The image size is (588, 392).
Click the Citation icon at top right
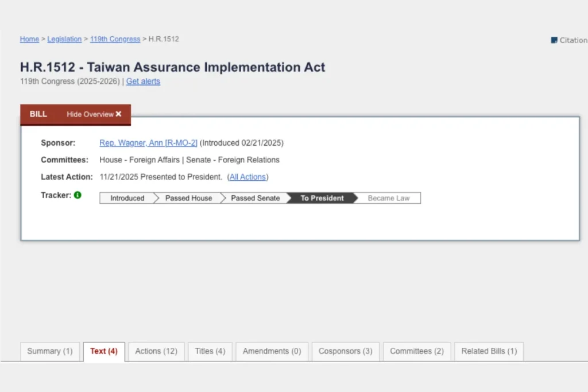pos(554,40)
